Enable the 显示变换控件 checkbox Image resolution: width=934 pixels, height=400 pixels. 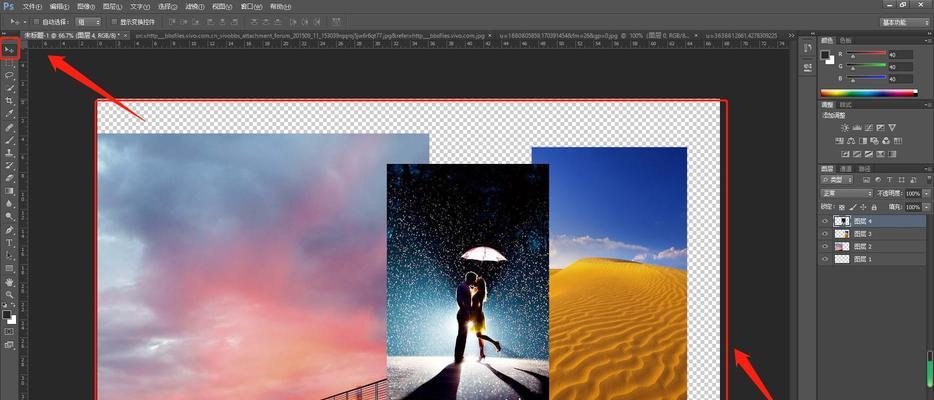click(114, 22)
